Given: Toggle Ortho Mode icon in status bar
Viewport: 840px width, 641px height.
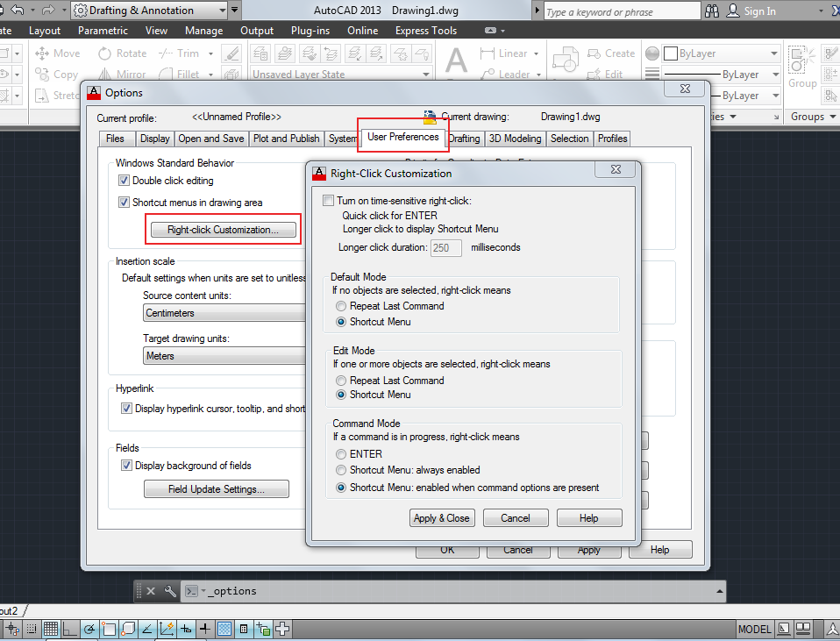Looking at the screenshot, I should pyautogui.click(x=70, y=630).
